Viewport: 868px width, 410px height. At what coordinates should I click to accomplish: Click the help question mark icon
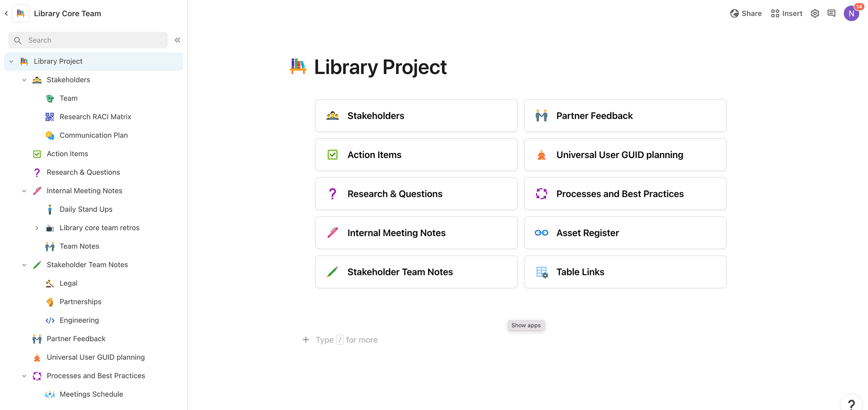[x=851, y=404]
